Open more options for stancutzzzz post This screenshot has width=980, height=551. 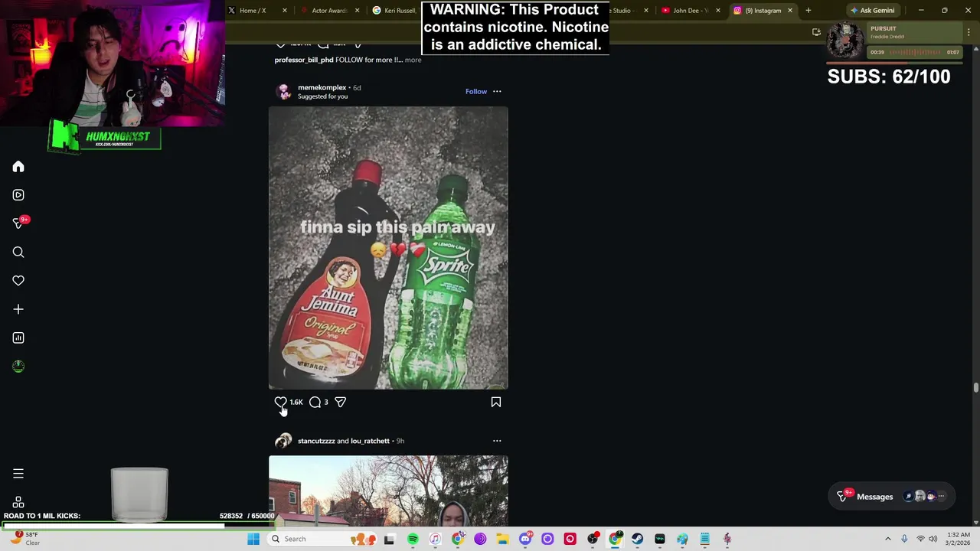click(497, 441)
